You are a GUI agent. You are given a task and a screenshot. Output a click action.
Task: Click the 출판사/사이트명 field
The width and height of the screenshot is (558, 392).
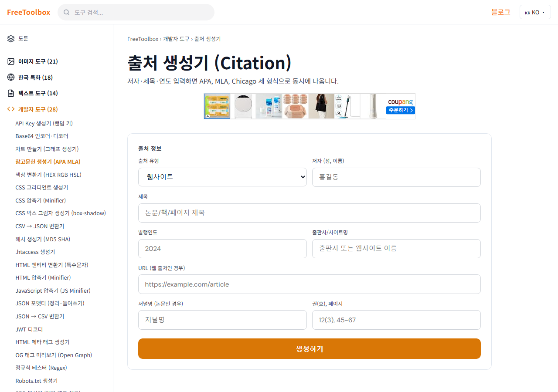(396, 249)
